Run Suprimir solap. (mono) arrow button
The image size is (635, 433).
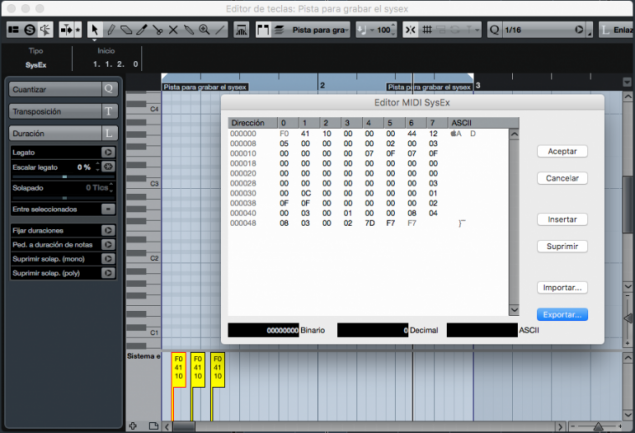[108, 258]
